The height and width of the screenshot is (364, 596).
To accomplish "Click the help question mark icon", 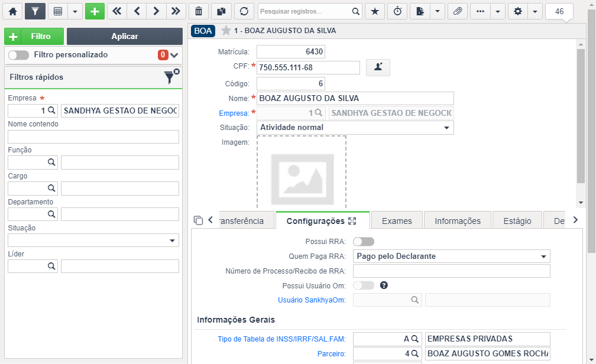I will (x=384, y=285).
